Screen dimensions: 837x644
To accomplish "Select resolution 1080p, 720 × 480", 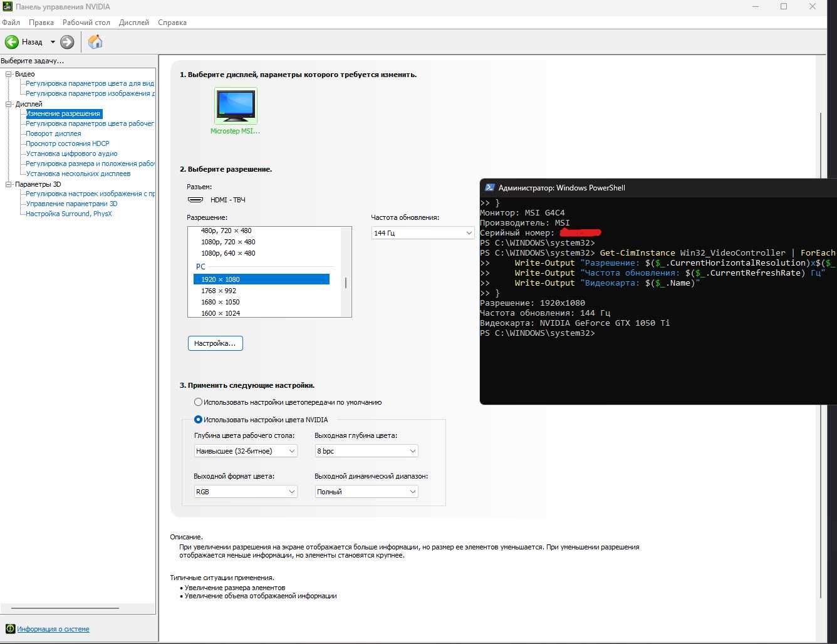I will pos(228,242).
